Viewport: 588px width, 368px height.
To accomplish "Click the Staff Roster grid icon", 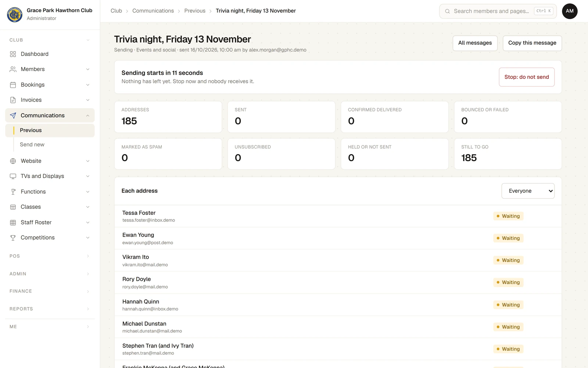I will [x=13, y=222].
